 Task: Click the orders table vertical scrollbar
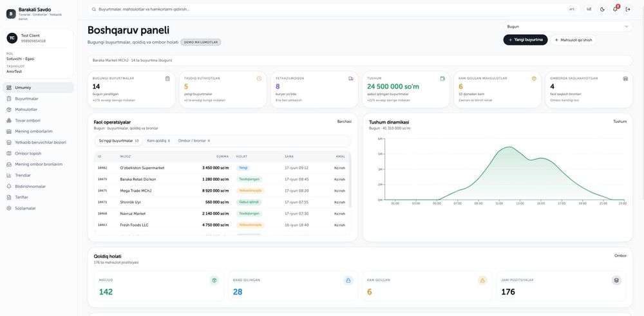[350, 180]
